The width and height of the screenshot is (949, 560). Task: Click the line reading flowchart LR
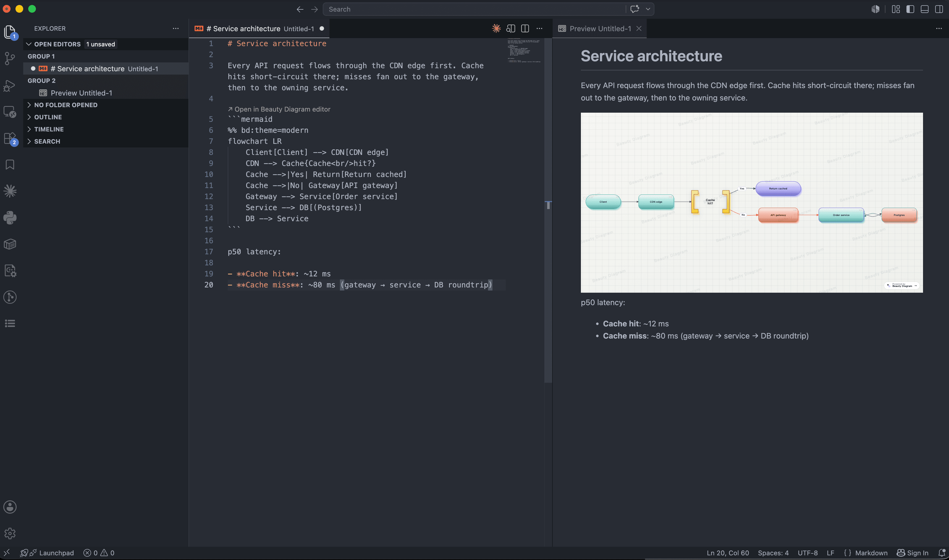pyautogui.click(x=255, y=141)
